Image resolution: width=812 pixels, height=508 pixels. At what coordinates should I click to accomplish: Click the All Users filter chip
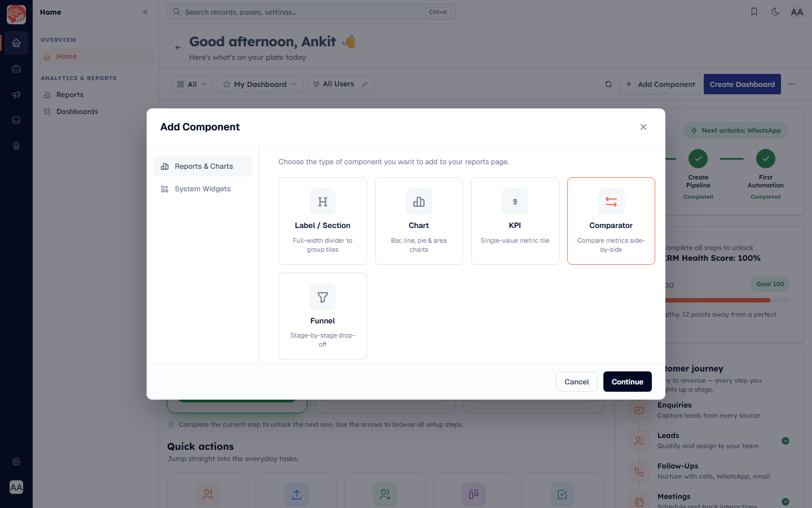(x=341, y=84)
